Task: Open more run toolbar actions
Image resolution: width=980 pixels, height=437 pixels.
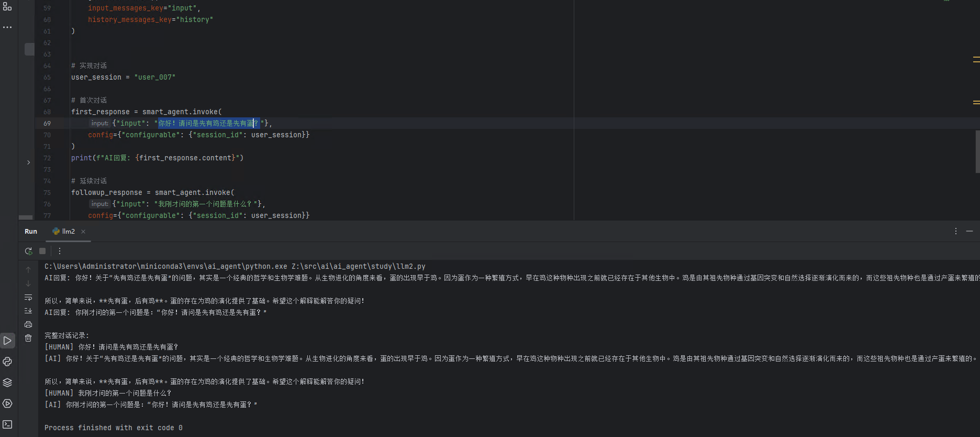Action: [60, 251]
